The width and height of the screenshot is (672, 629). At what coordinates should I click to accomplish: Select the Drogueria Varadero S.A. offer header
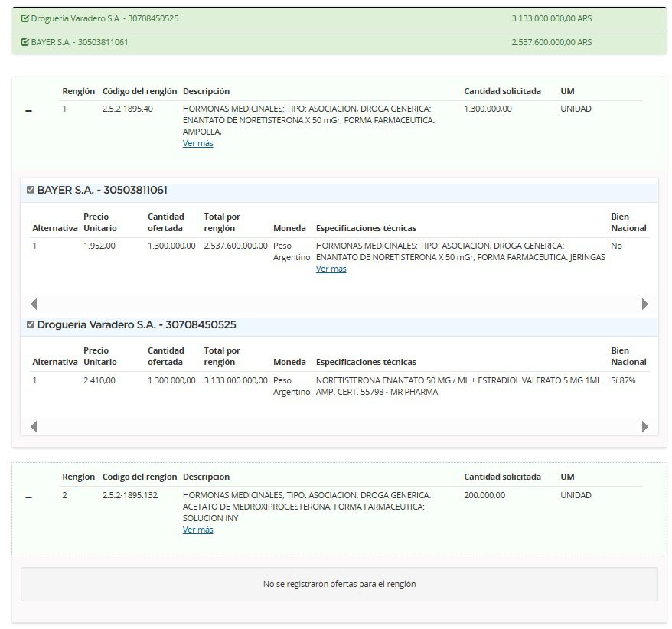click(x=136, y=325)
